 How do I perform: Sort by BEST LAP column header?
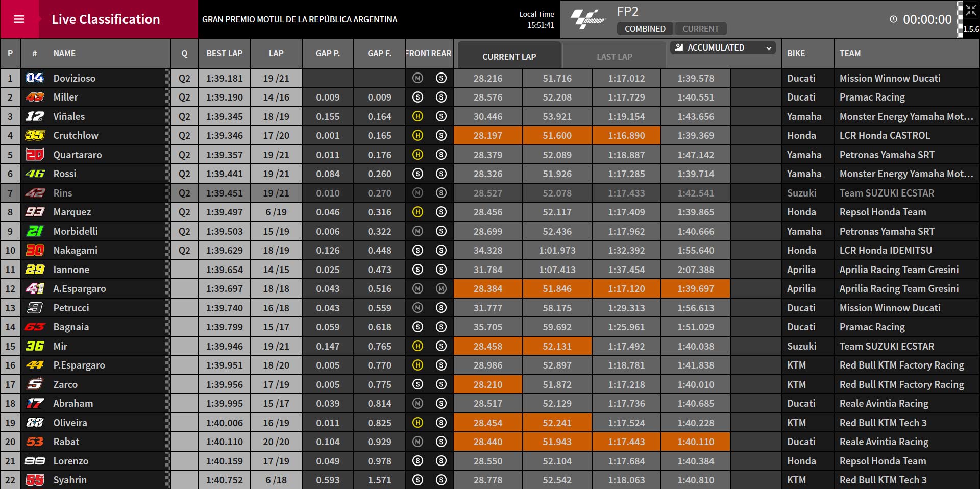click(x=225, y=53)
